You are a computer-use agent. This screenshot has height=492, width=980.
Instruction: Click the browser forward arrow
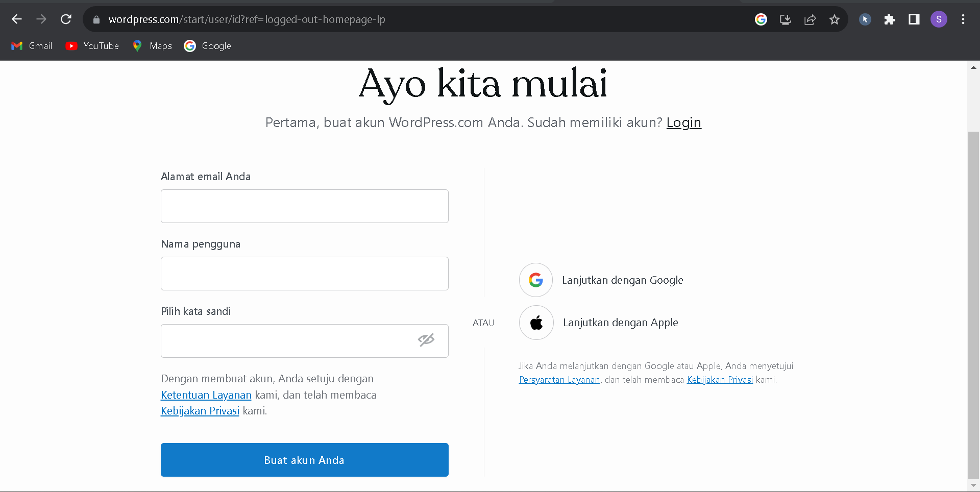coord(41,19)
